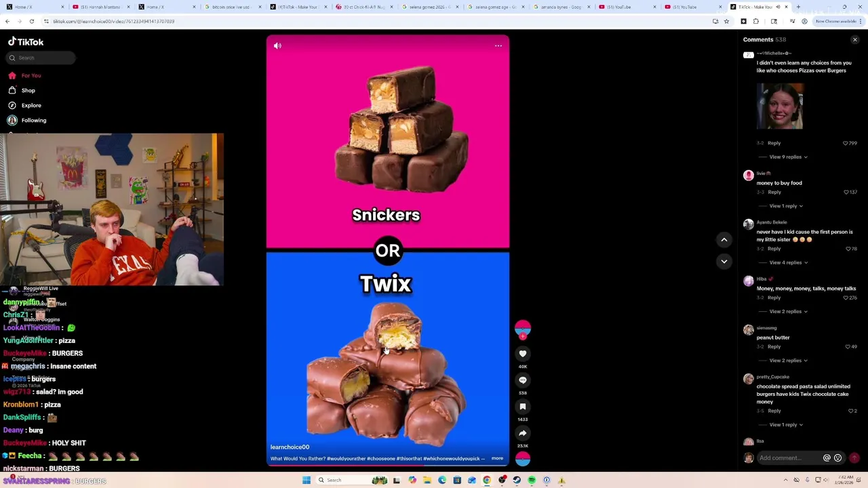
Task: Open the TikTok home logo
Action: 26,42
